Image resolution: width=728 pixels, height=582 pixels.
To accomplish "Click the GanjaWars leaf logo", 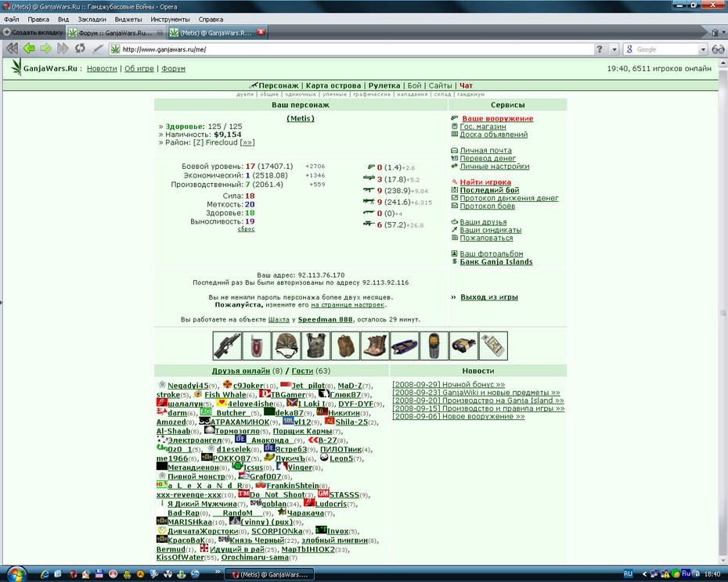I will pyautogui.click(x=16, y=67).
